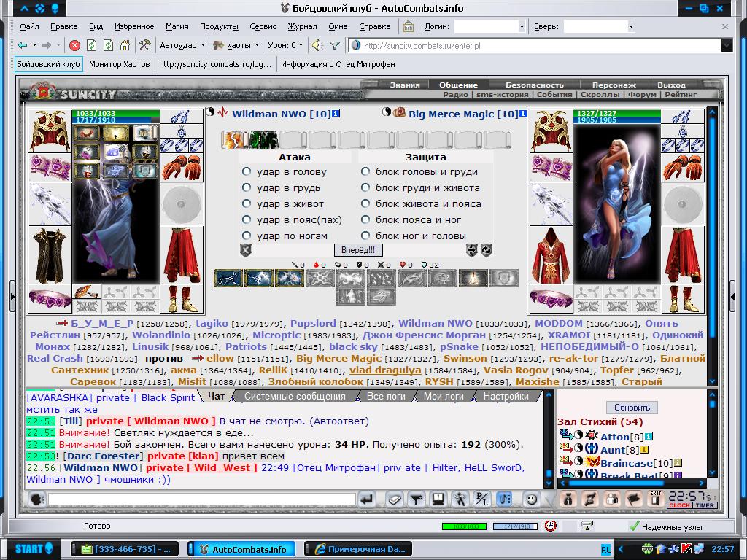The image size is (747, 560).
Task: Expand the Хаоты dropdown
Action: 258,45
